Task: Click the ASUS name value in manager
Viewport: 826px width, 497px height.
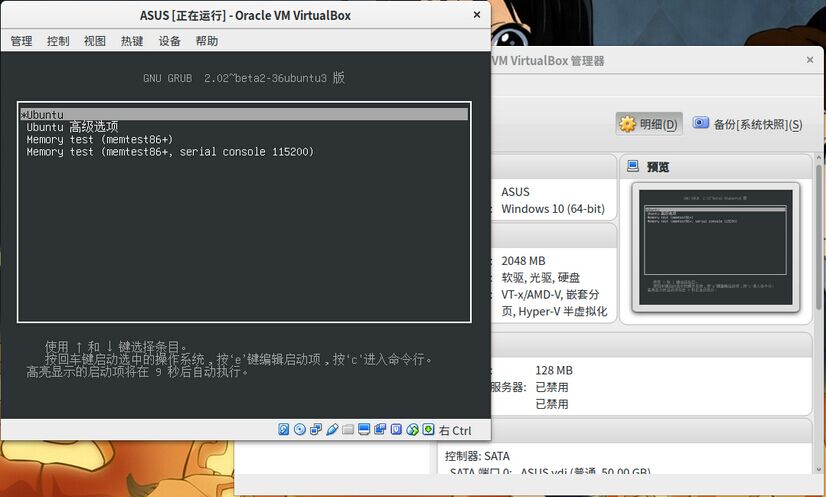Action: click(x=515, y=192)
